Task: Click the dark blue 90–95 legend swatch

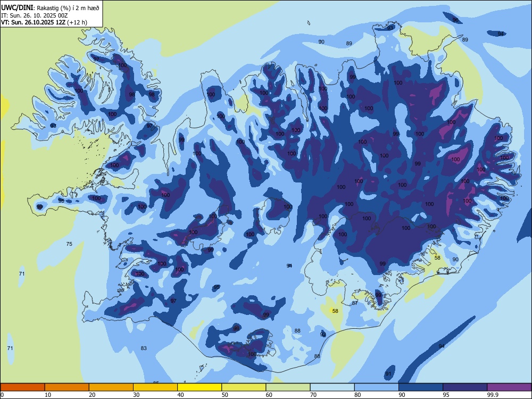Action: pyautogui.click(x=421, y=387)
